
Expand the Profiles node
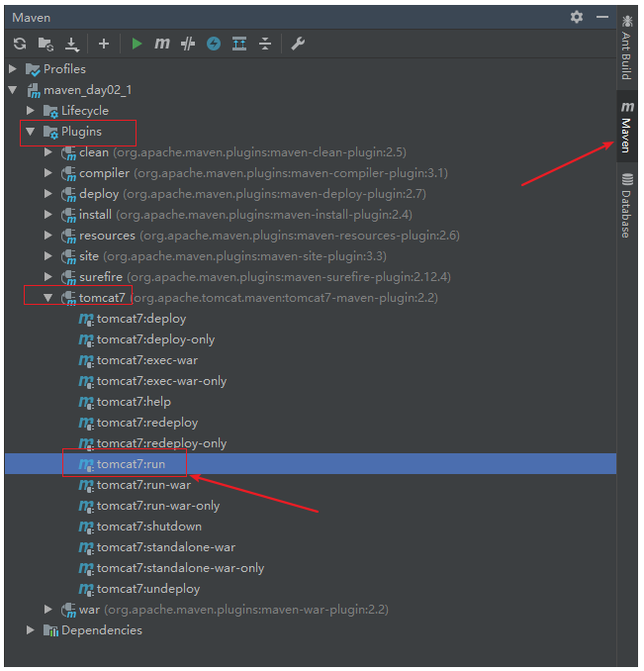click(x=13, y=69)
